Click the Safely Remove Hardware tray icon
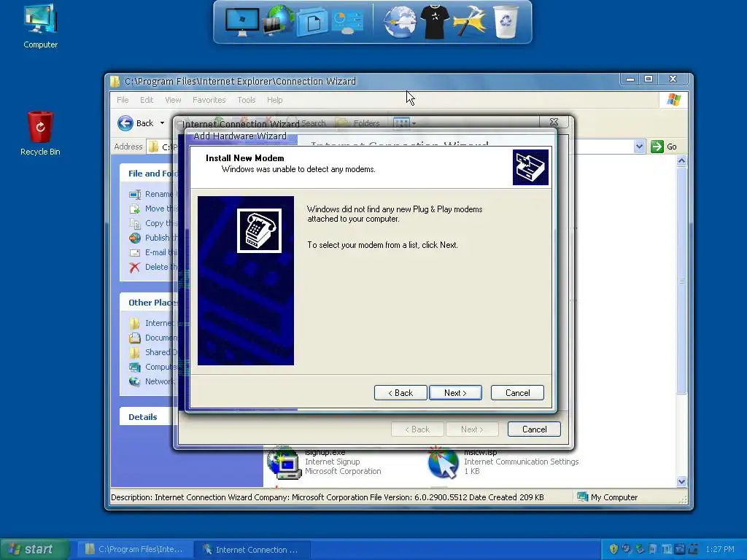 point(640,549)
